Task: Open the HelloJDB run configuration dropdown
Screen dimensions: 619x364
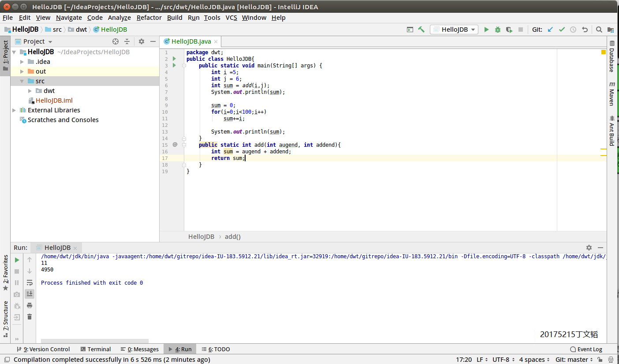Action: pyautogui.click(x=455, y=30)
